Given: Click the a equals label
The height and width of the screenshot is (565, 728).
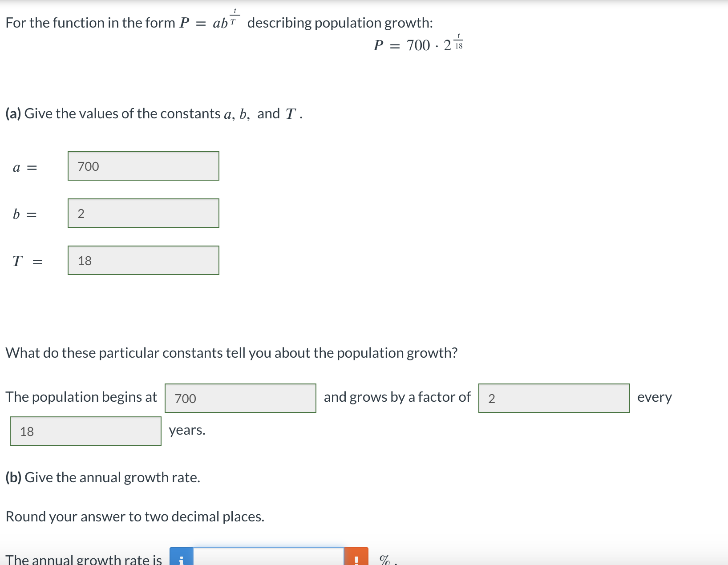Looking at the screenshot, I should (x=24, y=167).
